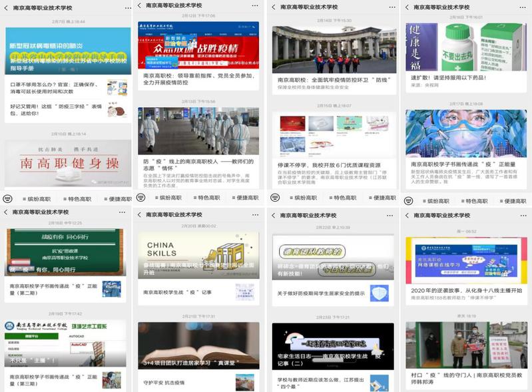Open the three-dot menu above the 健康是福 article
Screen dimensions: 532x392
pos(521,7)
